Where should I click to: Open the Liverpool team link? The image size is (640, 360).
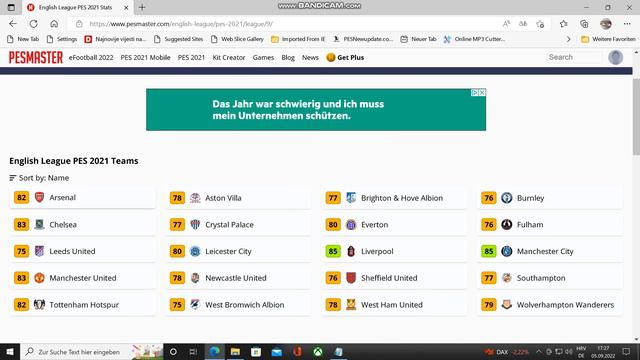pyautogui.click(x=377, y=251)
